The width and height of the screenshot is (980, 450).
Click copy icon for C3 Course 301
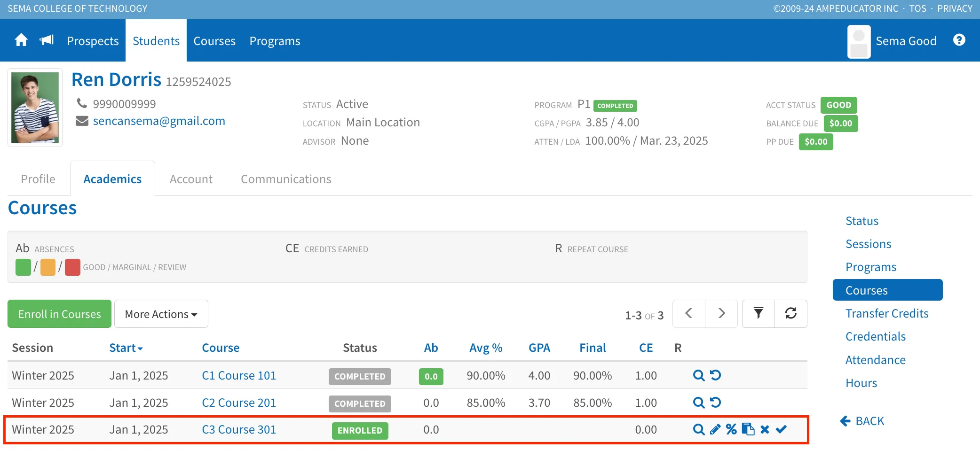click(748, 429)
